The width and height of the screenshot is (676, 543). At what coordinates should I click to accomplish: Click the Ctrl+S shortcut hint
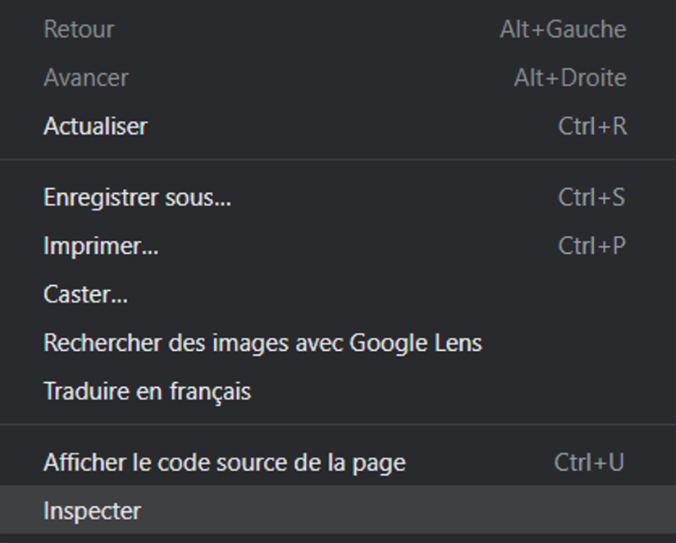tap(592, 198)
